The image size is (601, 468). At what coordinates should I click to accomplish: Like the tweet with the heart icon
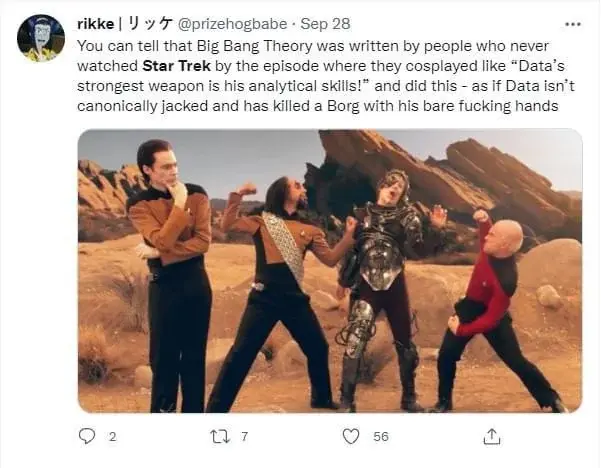coord(351,436)
